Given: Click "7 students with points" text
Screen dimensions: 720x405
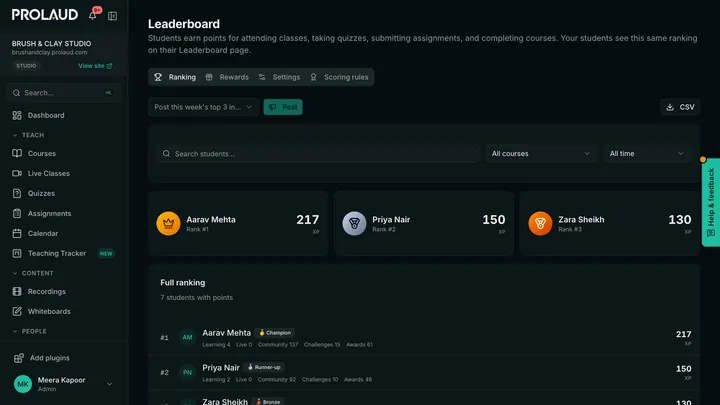Looking at the screenshot, I should coord(197,298).
